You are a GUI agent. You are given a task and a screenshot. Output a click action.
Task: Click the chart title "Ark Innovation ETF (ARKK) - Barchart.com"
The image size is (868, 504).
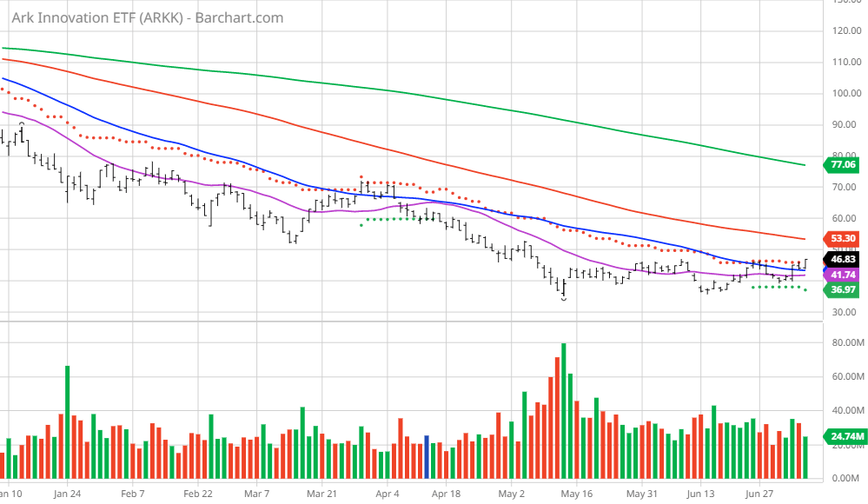pyautogui.click(x=147, y=17)
